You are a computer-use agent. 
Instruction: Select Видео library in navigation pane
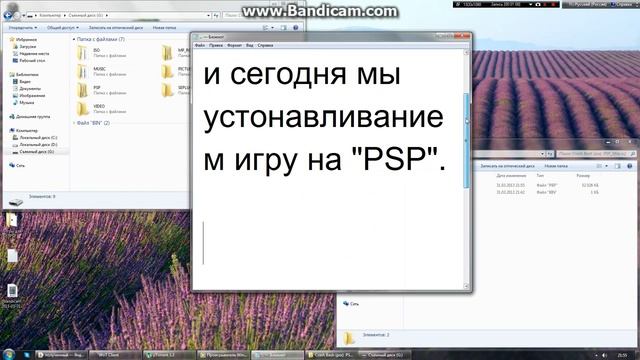tap(22, 82)
